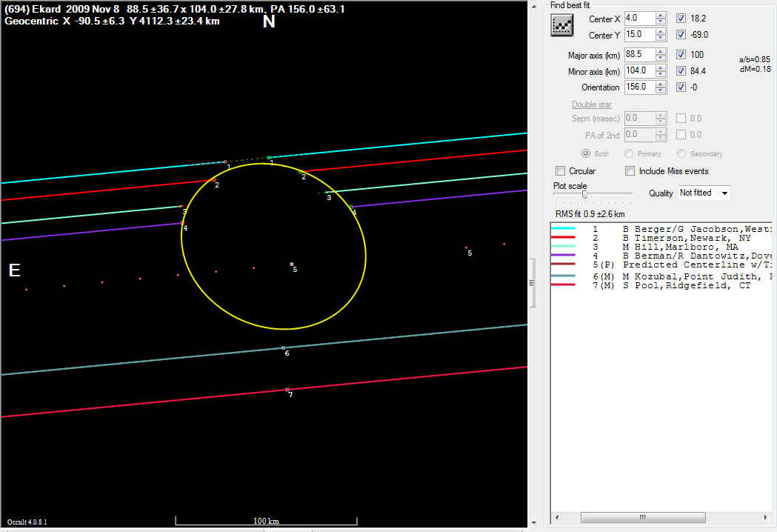Enable the Circular checkbox
The image size is (777, 532).
561,171
